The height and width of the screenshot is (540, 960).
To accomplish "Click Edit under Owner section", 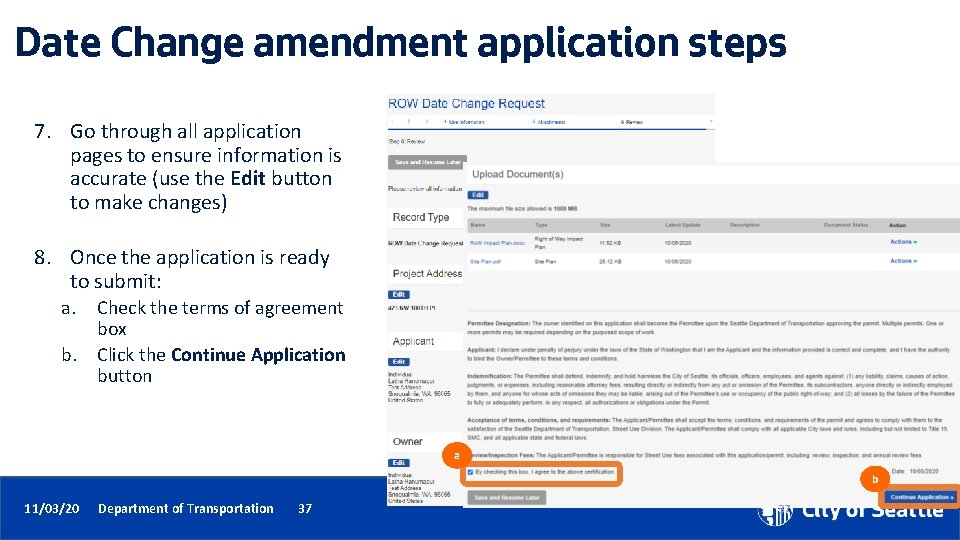I will coord(399,463).
